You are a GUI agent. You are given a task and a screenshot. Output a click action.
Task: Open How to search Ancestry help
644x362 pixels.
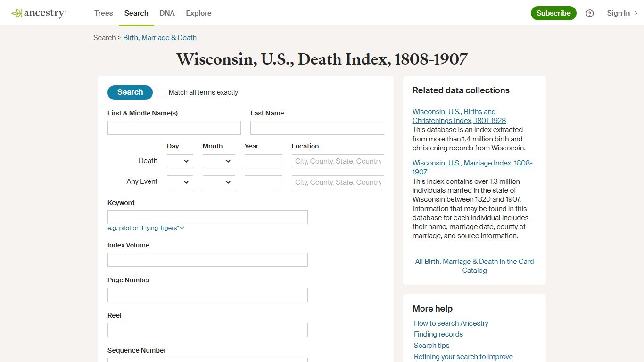point(451,323)
